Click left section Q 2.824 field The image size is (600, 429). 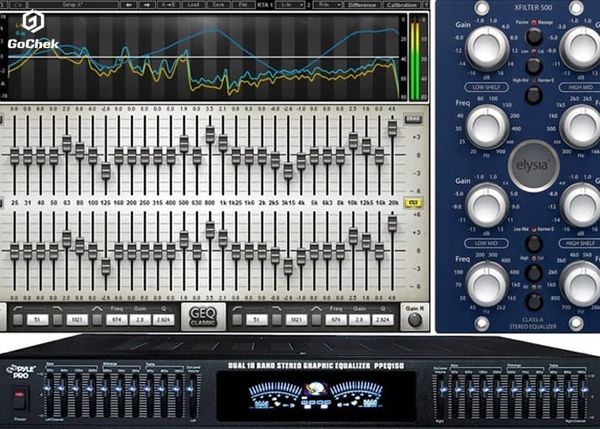tap(163, 320)
